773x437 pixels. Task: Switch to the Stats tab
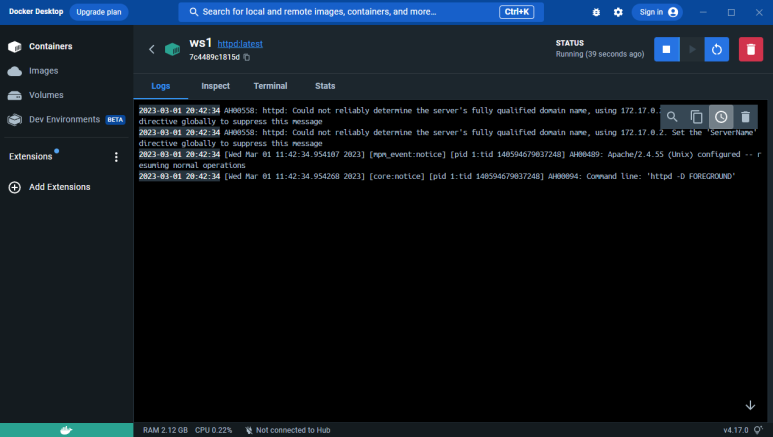325,86
